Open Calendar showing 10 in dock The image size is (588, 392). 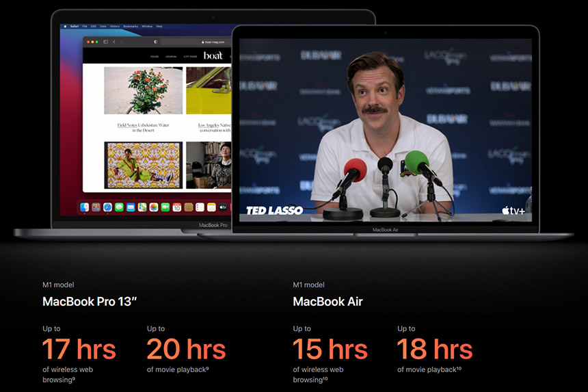[x=177, y=207]
